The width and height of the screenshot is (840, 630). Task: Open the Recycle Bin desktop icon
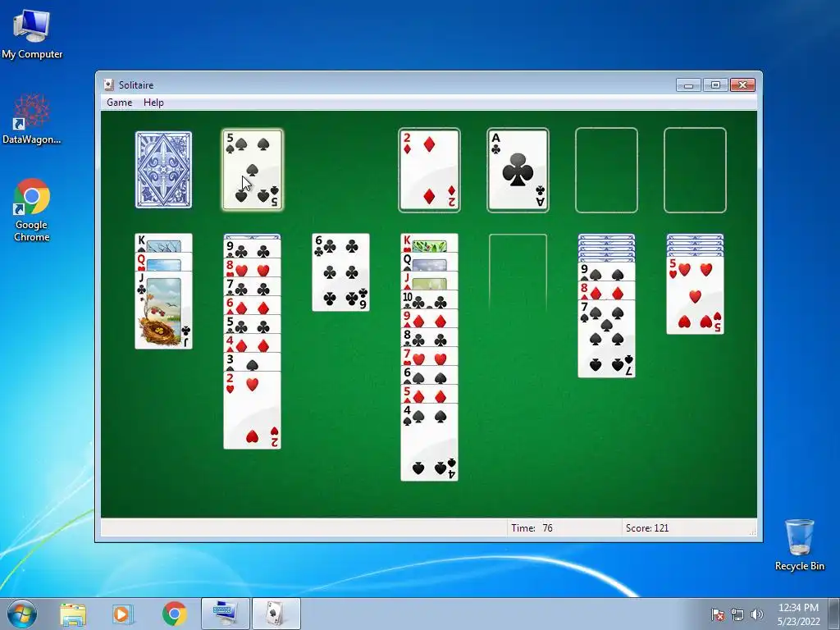(x=799, y=545)
